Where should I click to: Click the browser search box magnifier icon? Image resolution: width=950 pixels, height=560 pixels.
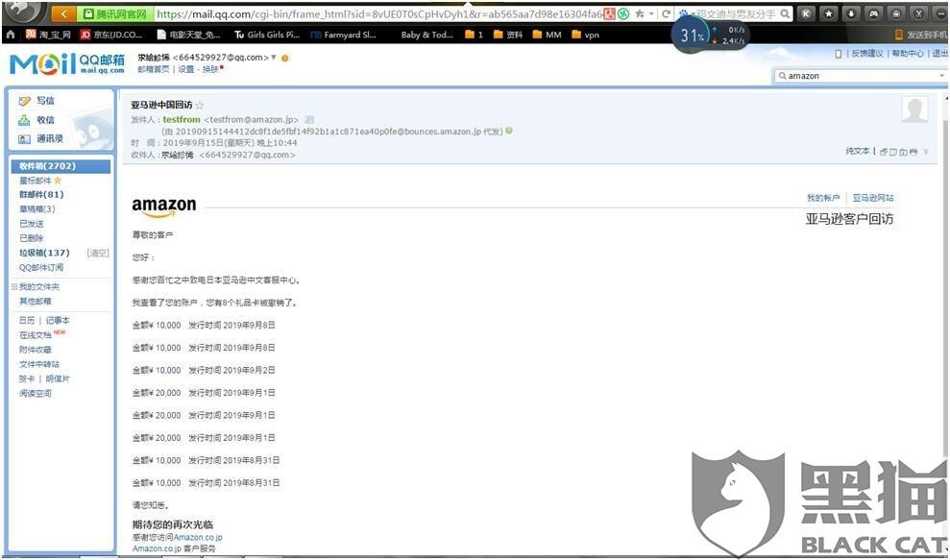click(x=785, y=13)
